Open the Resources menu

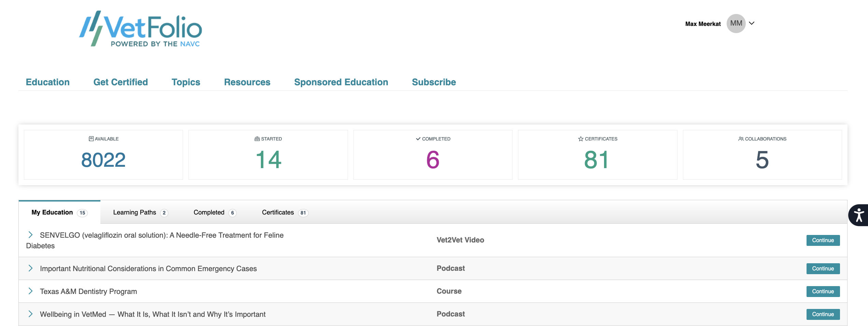click(x=247, y=82)
